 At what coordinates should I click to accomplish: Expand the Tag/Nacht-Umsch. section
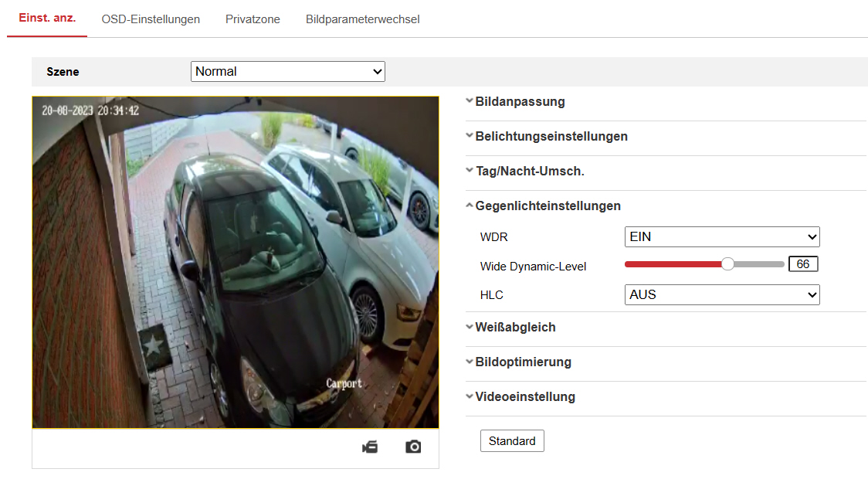529,172
